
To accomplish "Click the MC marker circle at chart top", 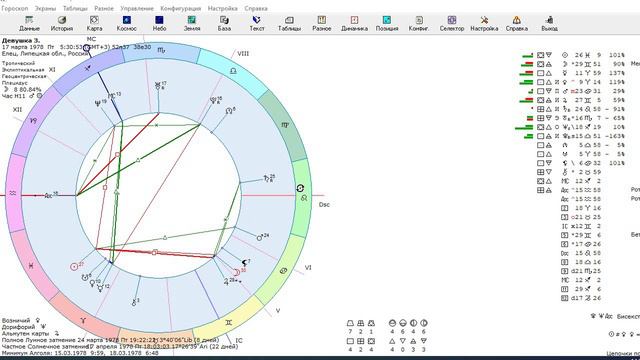I will (x=87, y=48).
